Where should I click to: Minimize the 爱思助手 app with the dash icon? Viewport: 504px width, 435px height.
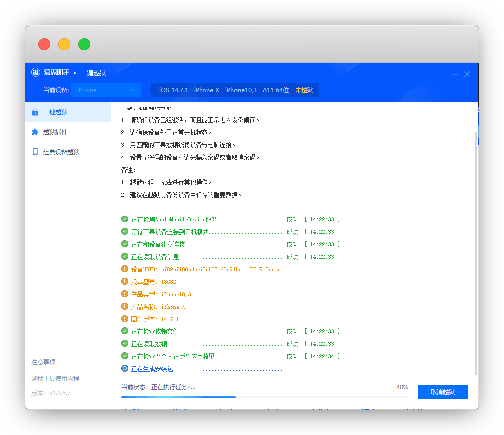455,74
